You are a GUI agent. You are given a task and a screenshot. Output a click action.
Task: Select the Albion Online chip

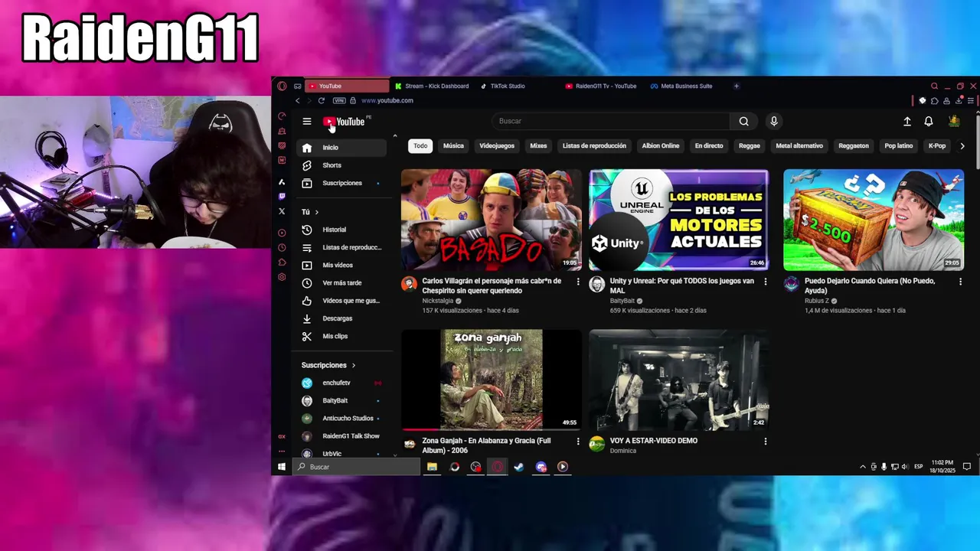[x=661, y=145]
